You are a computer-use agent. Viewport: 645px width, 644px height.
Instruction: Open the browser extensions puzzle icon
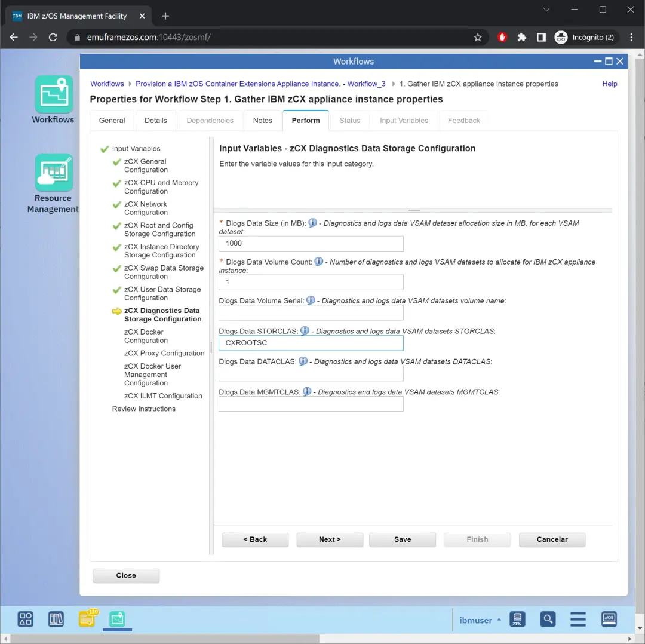[x=521, y=38]
